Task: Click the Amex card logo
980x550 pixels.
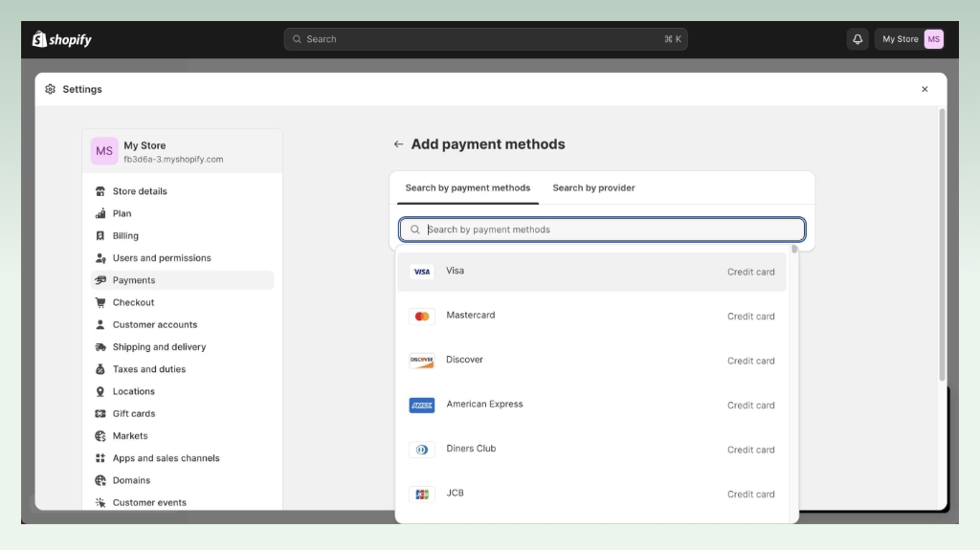Action: pyautogui.click(x=422, y=405)
